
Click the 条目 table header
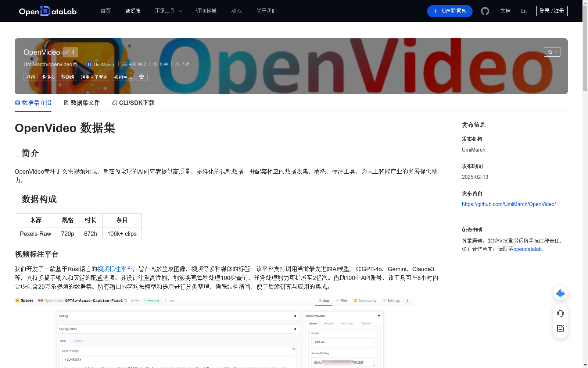click(122, 220)
